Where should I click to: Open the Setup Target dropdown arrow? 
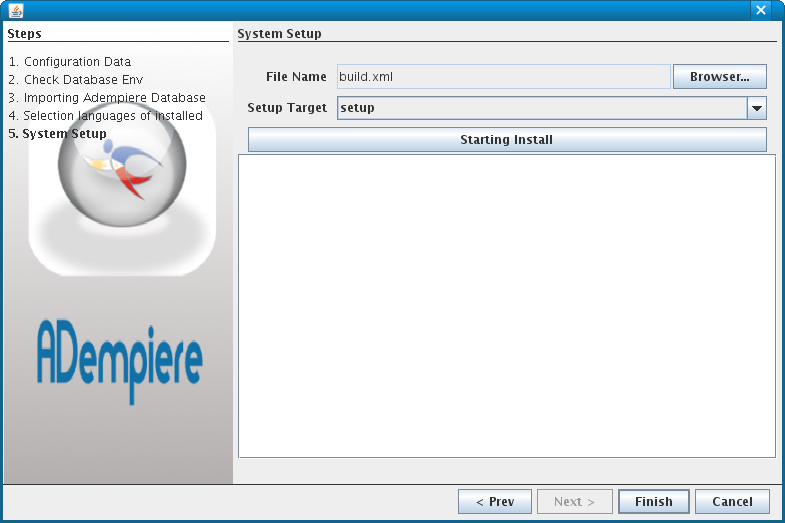(756, 108)
